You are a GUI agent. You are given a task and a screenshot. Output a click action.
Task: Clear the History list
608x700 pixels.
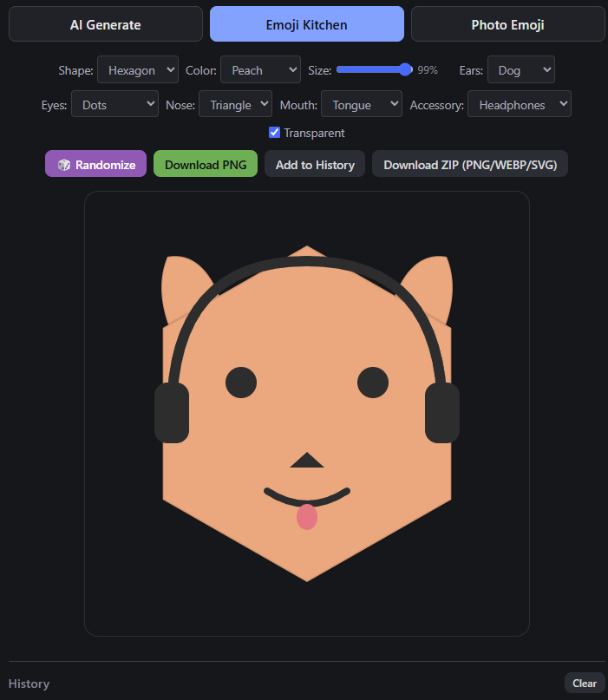(x=585, y=683)
